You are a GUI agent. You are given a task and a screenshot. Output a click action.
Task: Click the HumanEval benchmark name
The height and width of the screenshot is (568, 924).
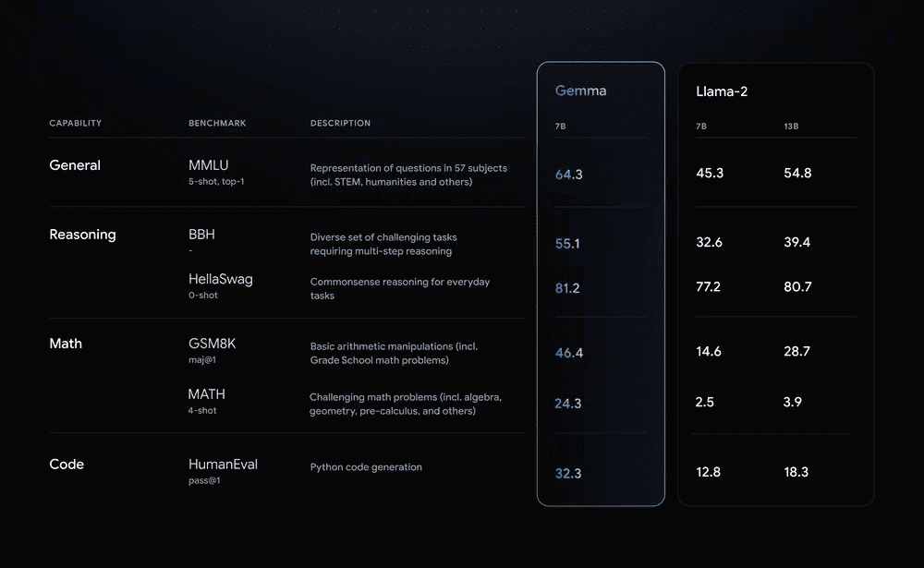tap(223, 465)
